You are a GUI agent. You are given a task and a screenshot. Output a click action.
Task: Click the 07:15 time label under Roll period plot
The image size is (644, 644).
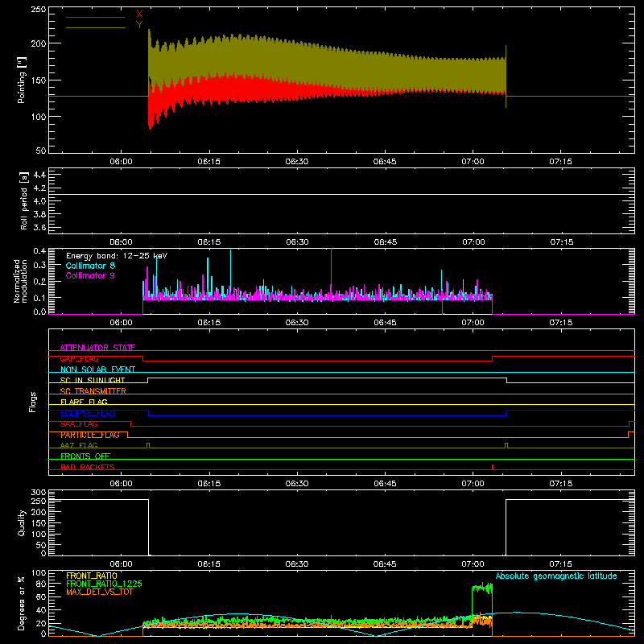coord(561,242)
